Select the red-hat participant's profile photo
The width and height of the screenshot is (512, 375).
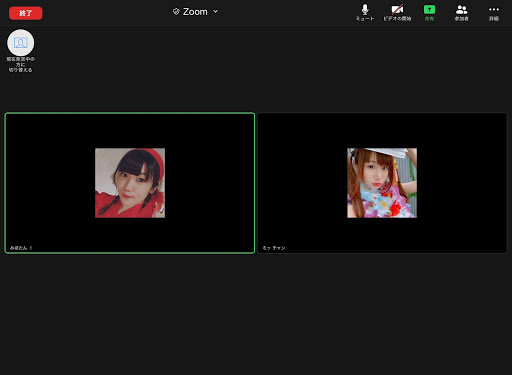click(x=130, y=183)
